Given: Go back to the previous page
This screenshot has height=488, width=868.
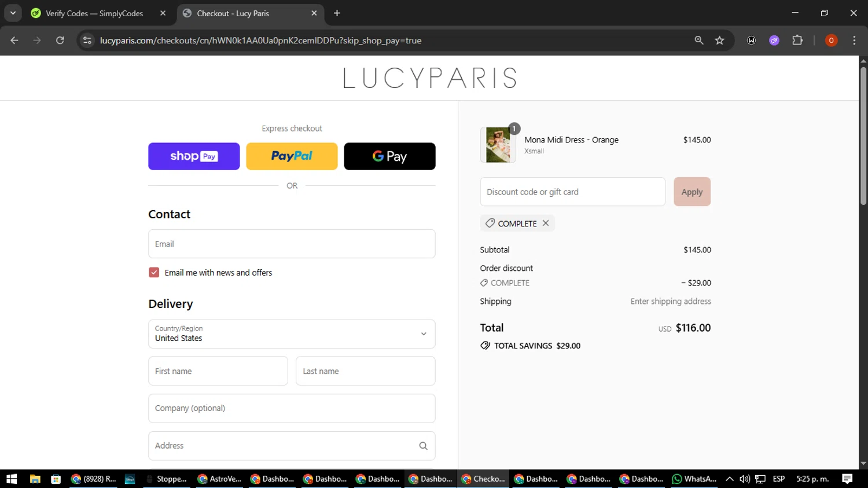Looking at the screenshot, I should [x=14, y=41].
